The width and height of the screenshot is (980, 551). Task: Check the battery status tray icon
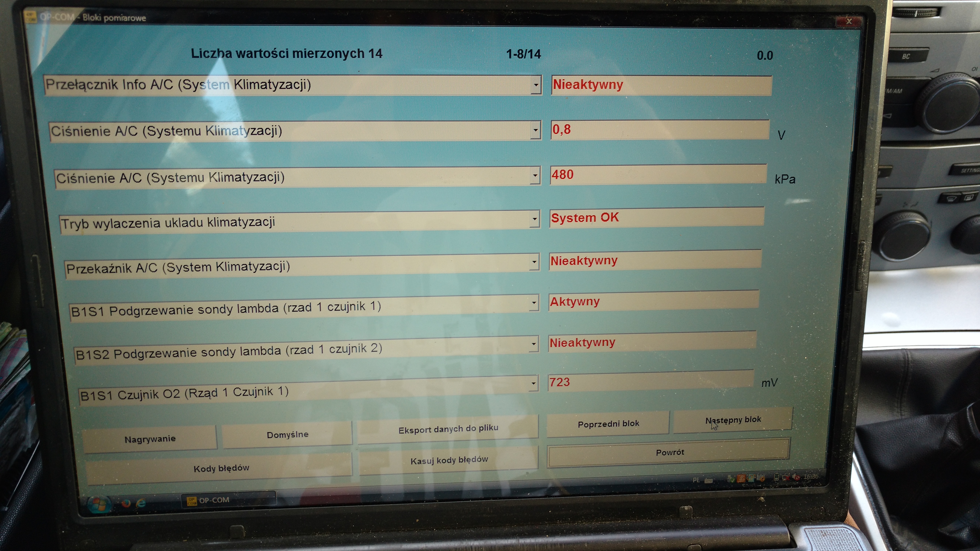tap(776, 476)
